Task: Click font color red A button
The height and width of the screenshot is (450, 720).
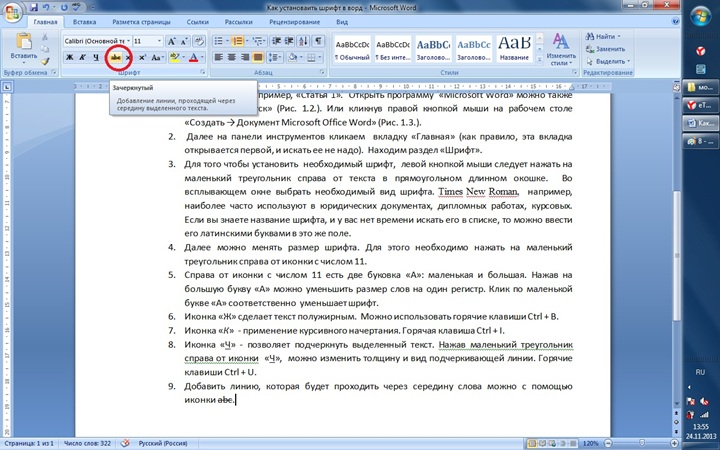Action: [193, 57]
